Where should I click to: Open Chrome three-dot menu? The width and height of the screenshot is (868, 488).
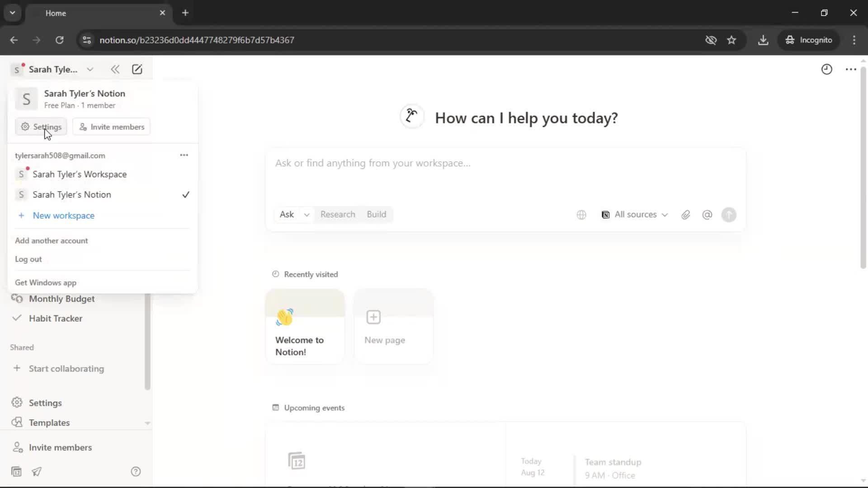[854, 40]
